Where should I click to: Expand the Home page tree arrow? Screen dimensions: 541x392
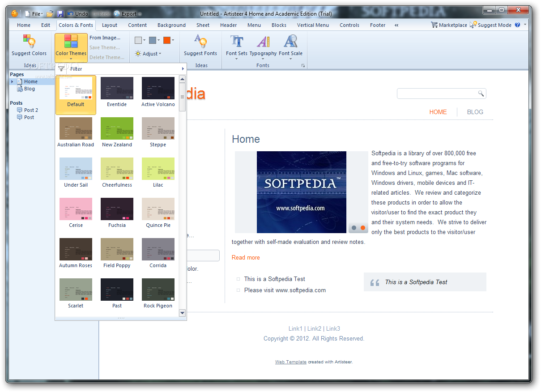click(12, 81)
